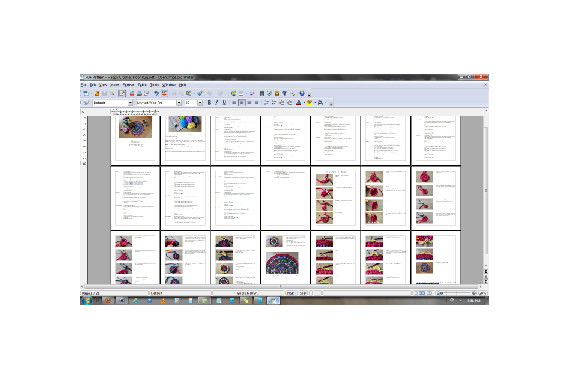Click the Help icon in the toolbar

coord(302,93)
